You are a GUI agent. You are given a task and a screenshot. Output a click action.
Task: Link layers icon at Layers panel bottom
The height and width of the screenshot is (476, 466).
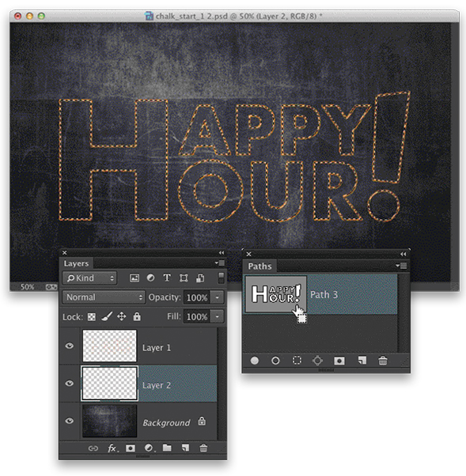click(93, 448)
